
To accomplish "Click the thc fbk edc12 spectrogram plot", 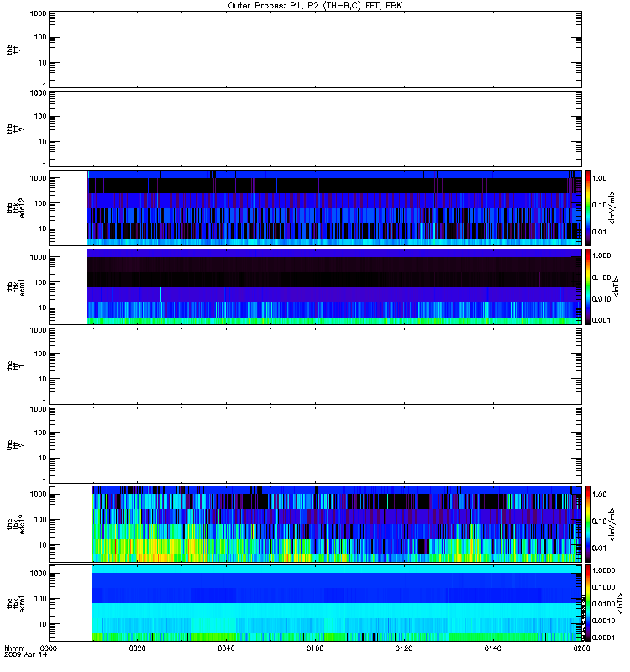I will point(337,523).
